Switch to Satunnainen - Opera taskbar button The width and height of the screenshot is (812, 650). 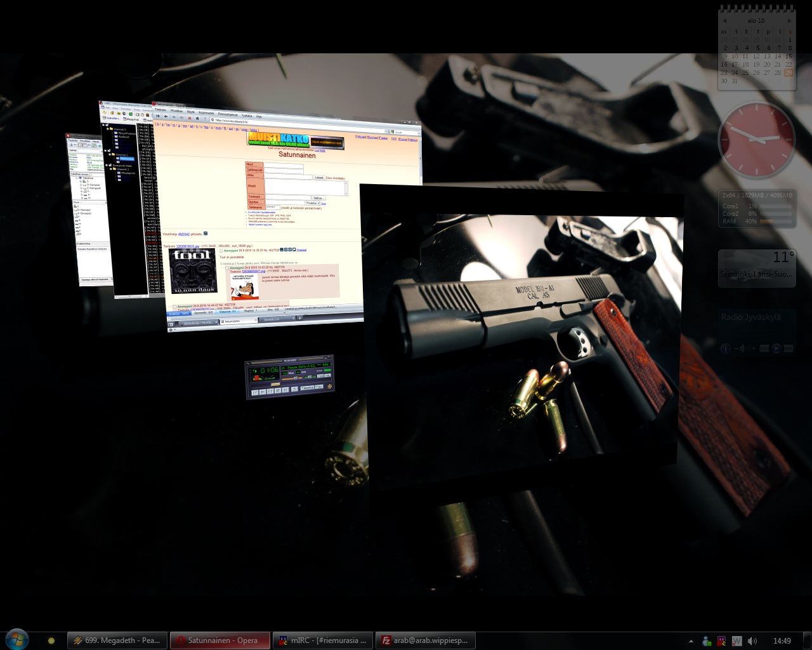[x=219, y=640]
